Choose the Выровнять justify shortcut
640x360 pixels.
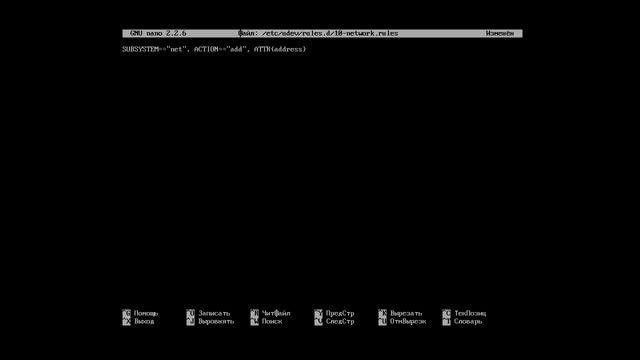[210, 322]
